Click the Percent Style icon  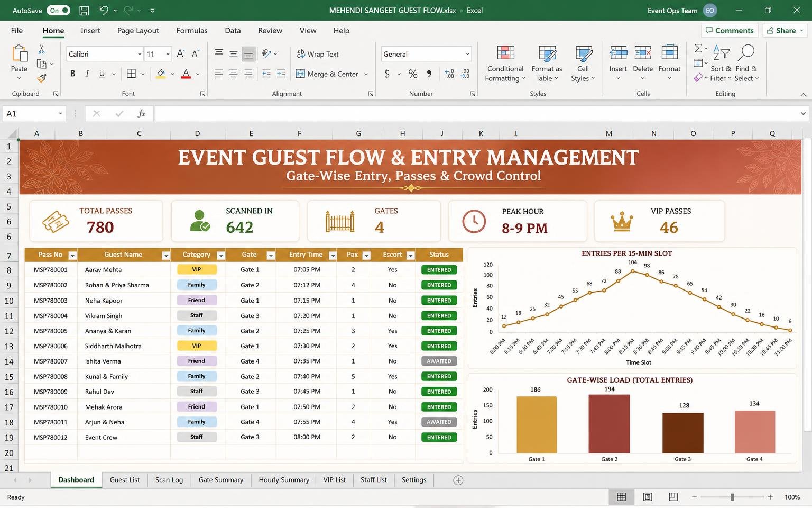tap(413, 74)
